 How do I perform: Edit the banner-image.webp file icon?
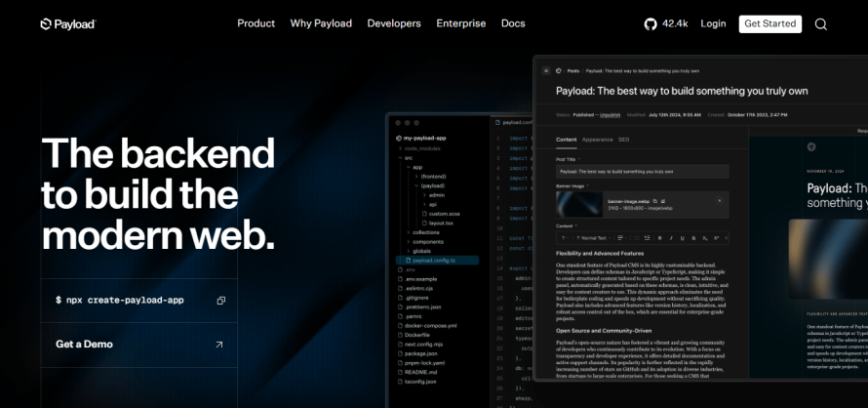coord(662,201)
